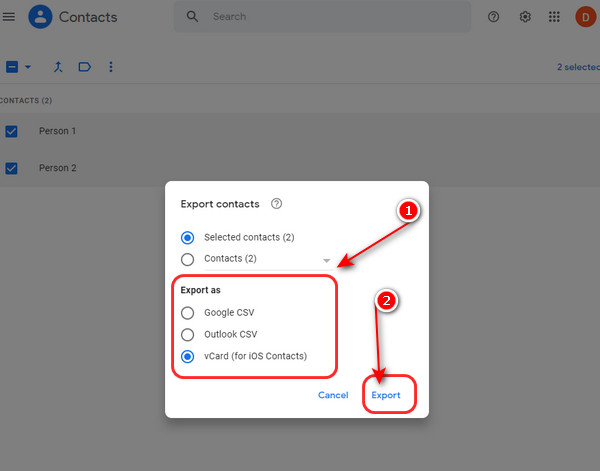Image resolution: width=600 pixels, height=471 pixels.
Task: Click the Contacts app title text
Action: click(x=88, y=17)
